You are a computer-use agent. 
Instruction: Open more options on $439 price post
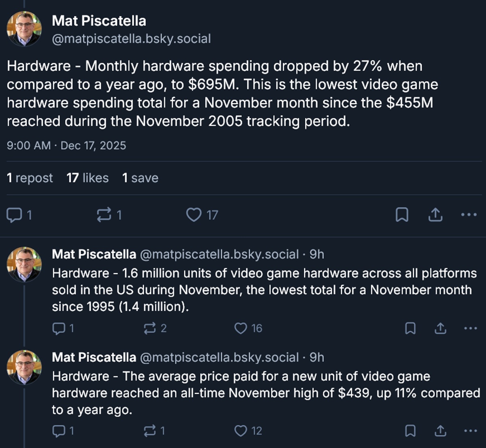tap(470, 431)
